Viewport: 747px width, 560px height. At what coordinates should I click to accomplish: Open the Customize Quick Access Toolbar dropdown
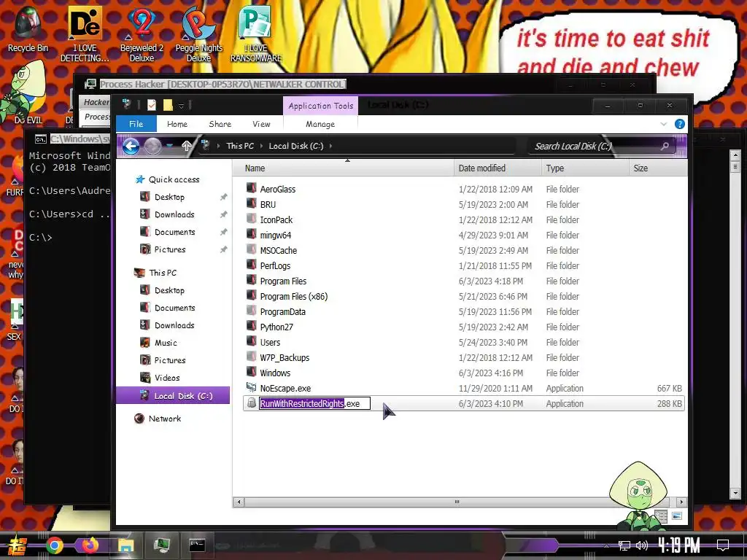(x=181, y=105)
